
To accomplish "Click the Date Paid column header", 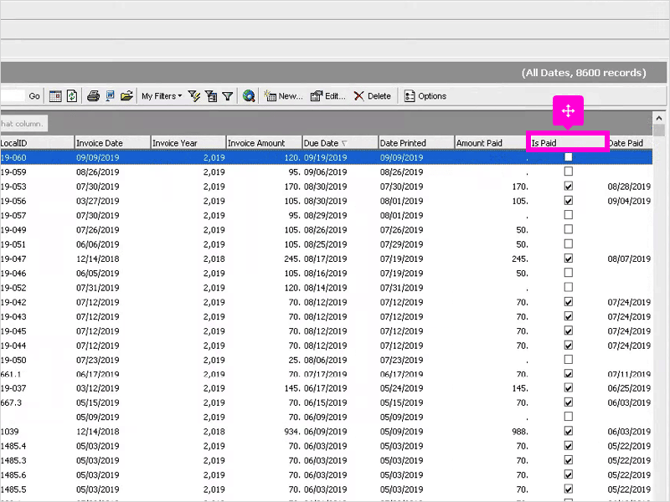I will tap(629, 143).
